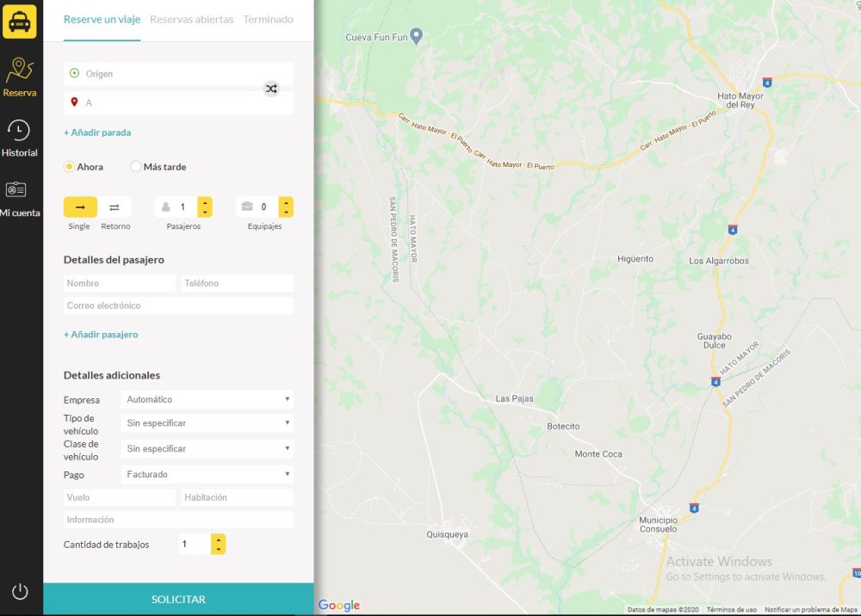861x616 pixels.
Task: Click Guayabo Dulce label on map
Action: coord(714,341)
